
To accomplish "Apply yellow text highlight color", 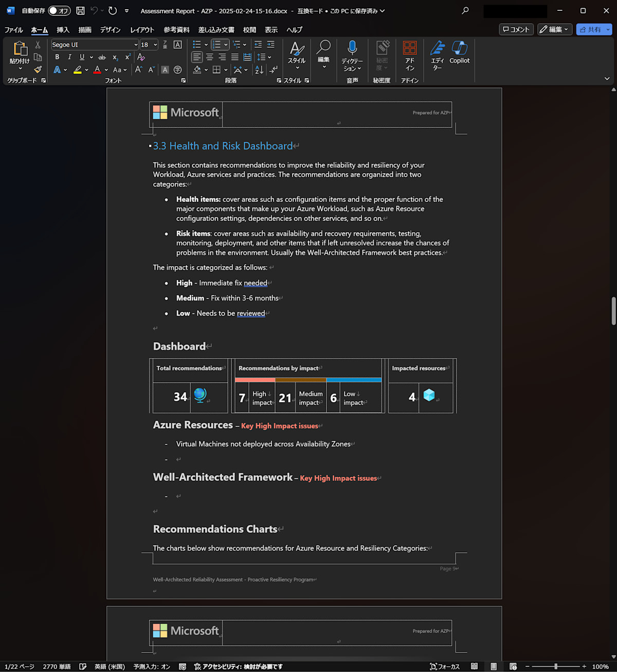I will tap(78, 69).
